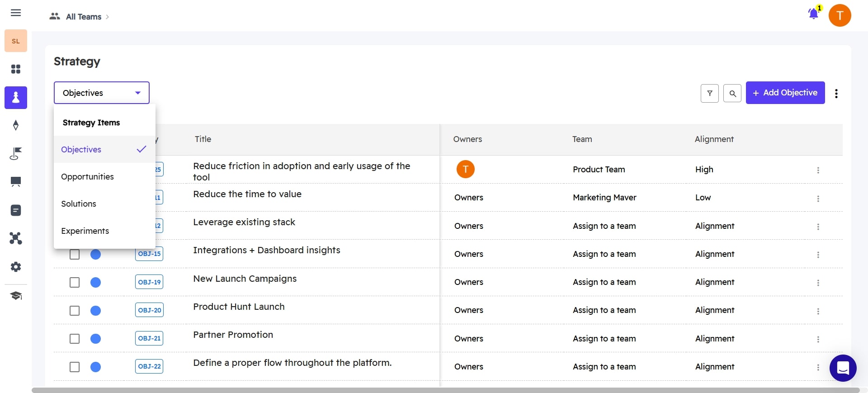Open the settings gear in sidebar
868x393 pixels.
tap(16, 267)
